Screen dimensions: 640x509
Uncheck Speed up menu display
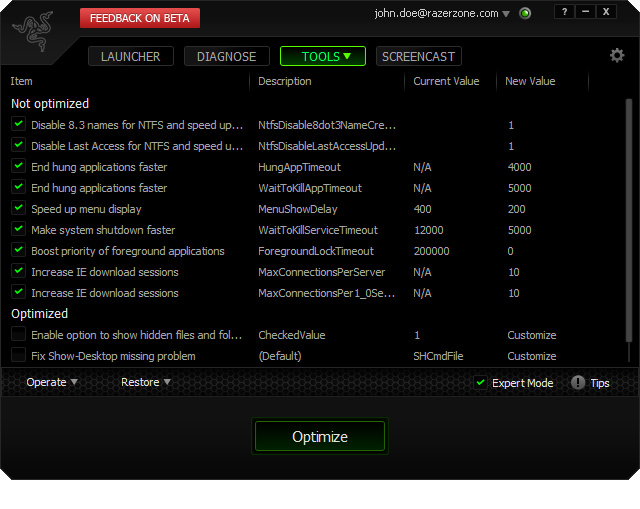tap(18, 209)
